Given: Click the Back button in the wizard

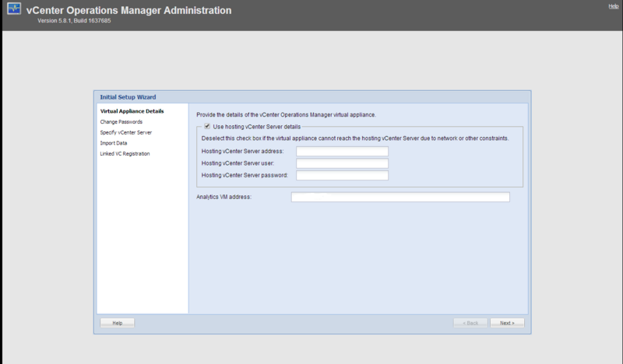Looking at the screenshot, I should [470, 323].
